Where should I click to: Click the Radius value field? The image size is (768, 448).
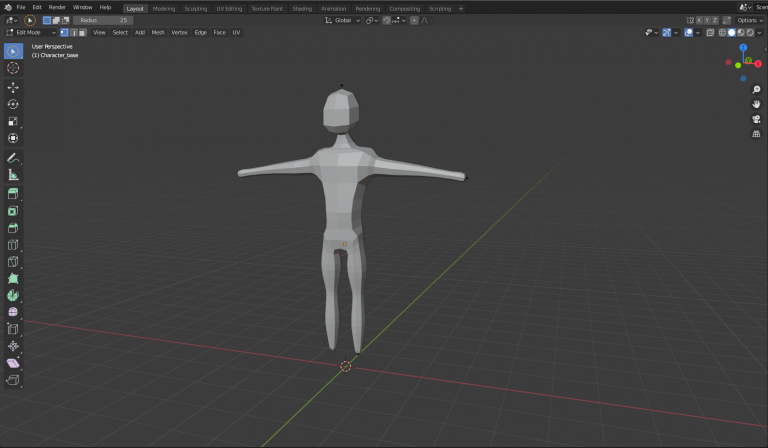[103, 20]
